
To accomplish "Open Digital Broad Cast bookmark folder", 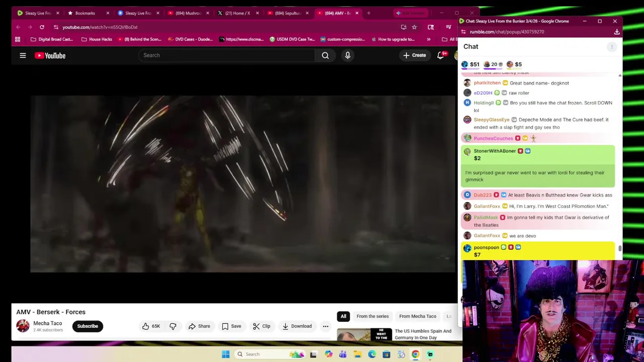I will pyautogui.click(x=52, y=39).
